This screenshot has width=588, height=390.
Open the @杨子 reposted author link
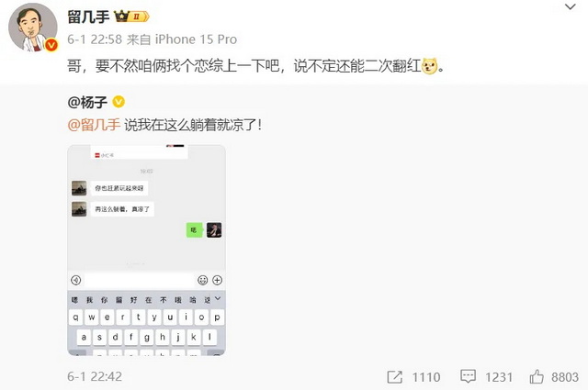(87, 102)
